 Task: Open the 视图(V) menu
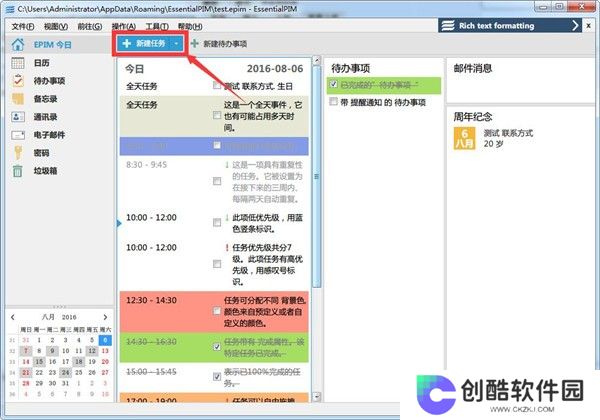[x=56, y=26]
